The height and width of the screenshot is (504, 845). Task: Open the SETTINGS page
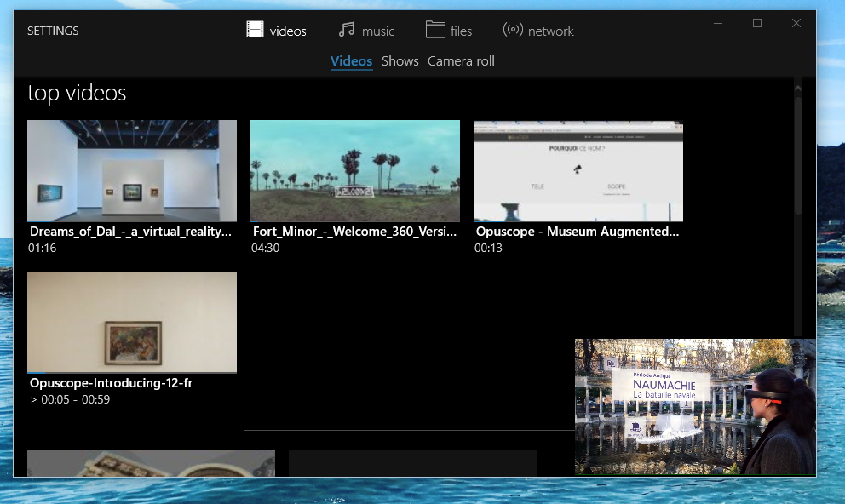point(53,31)
